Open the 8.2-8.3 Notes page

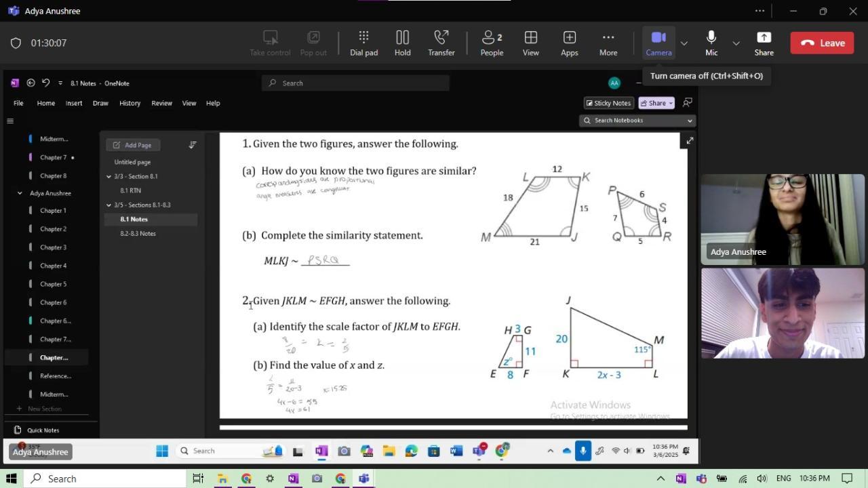tap(138, 233)
